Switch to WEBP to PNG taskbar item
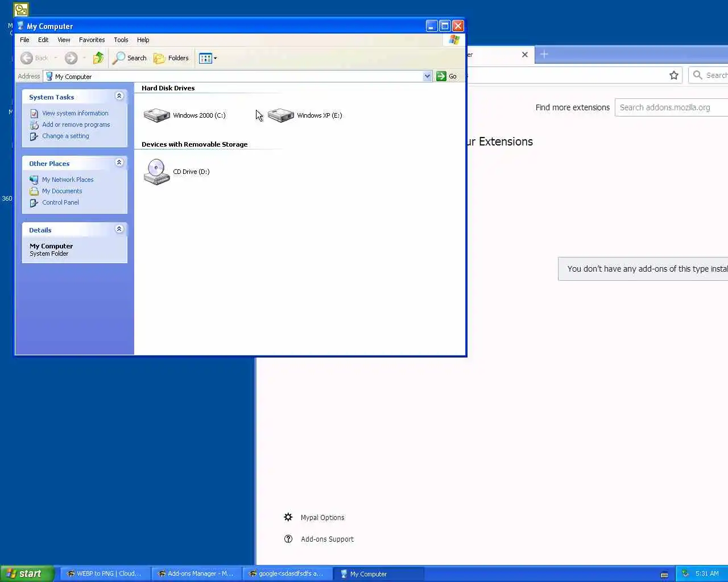This screenshot has width=728, height=582. (105, 574)
